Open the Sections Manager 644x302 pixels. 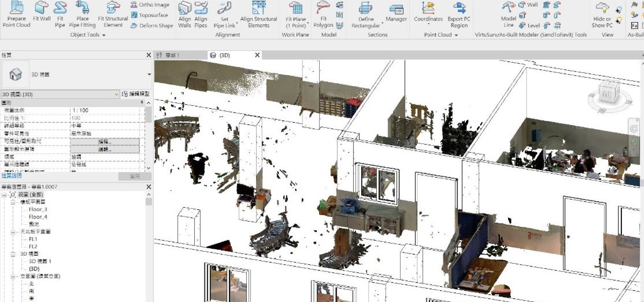click(396, 13)
